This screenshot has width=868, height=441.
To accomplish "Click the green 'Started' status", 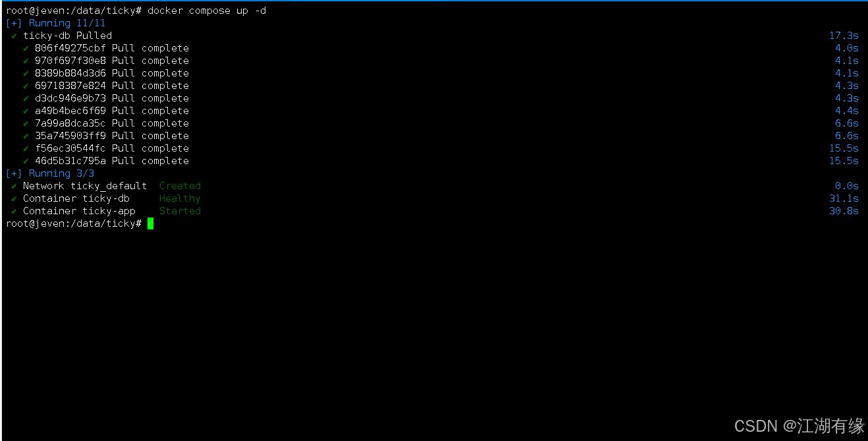I will [x=180, y=211].
